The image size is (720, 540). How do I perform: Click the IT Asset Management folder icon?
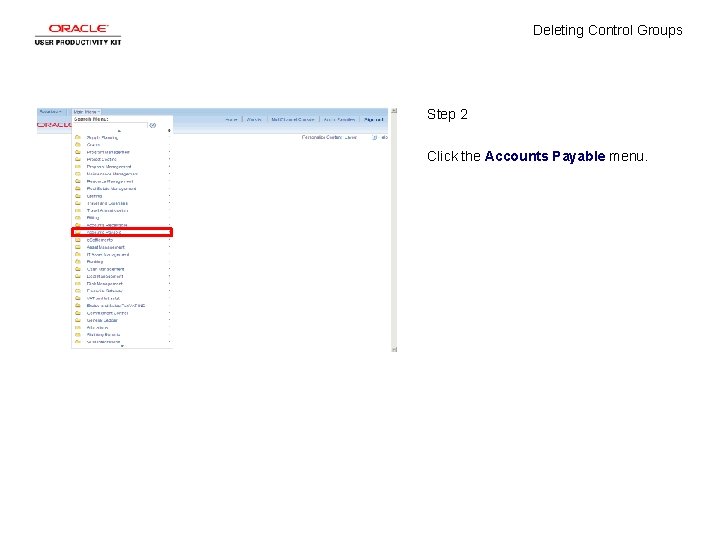tap(78, 254)
